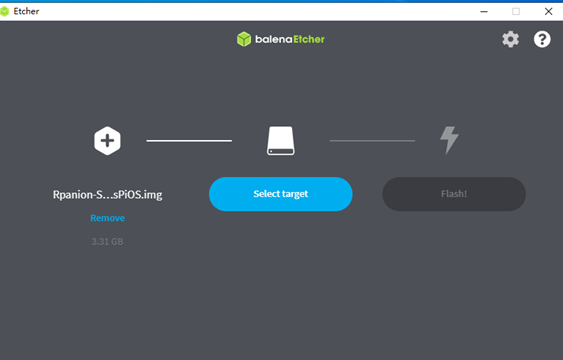Minimize the Etcher window
563x360 pixels.
(x=484, y=11)
